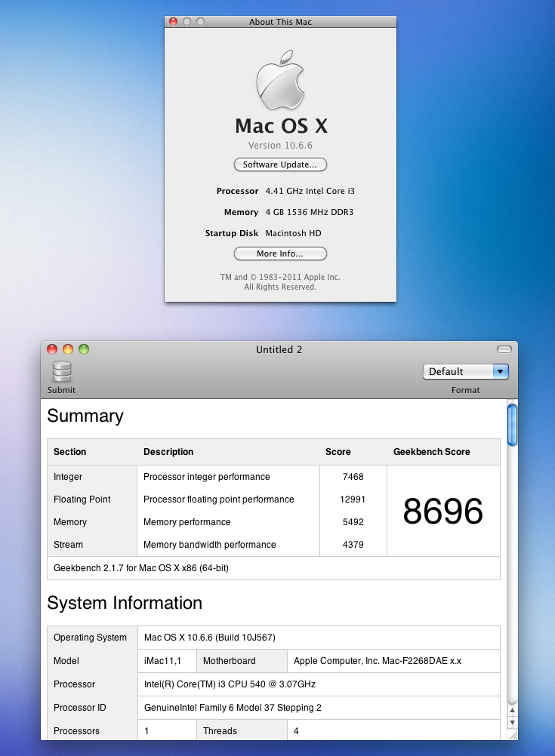Click 'Processor integer performance' description
The width and height of the screenshot is (555, 756).
coord(207,477)
